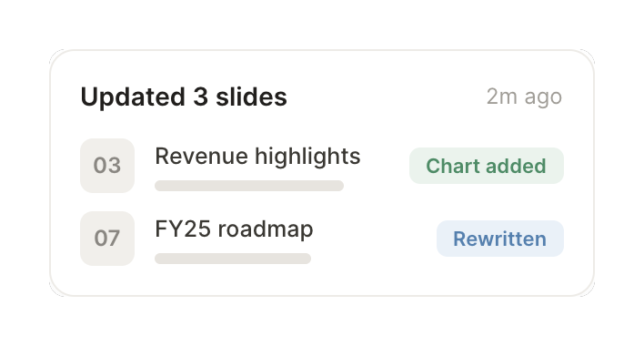The width and height of the screenshot is (644, 346).
Task: Select the green Chart added tag
Action: [x=487, y=166]
